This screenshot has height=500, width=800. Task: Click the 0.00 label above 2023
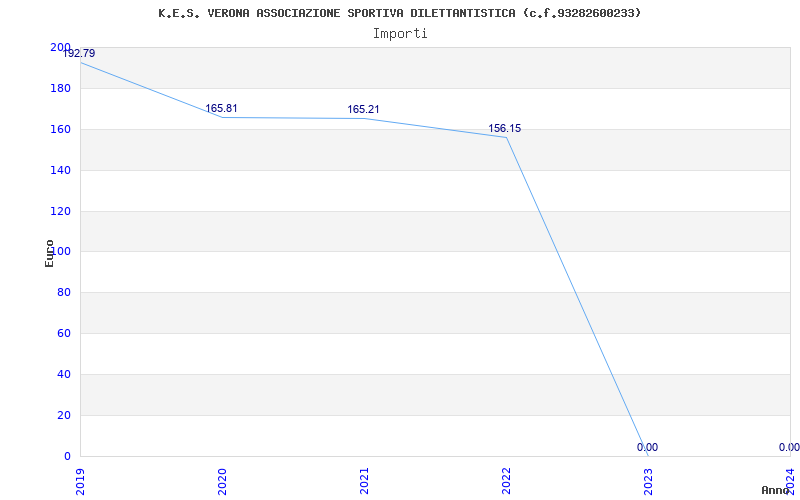coord(647,447)
